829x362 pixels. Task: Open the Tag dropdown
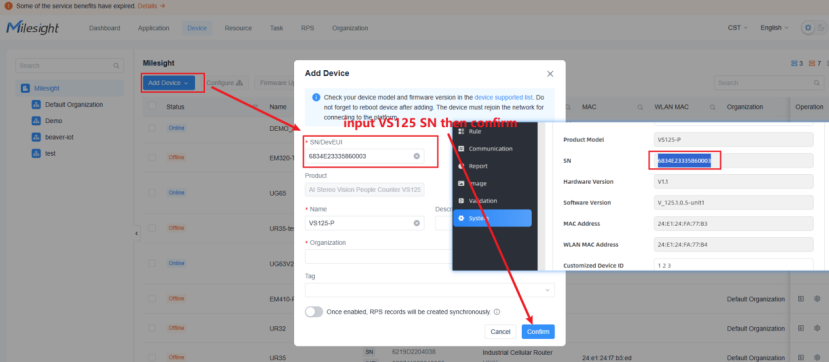(x=430, y=290)
